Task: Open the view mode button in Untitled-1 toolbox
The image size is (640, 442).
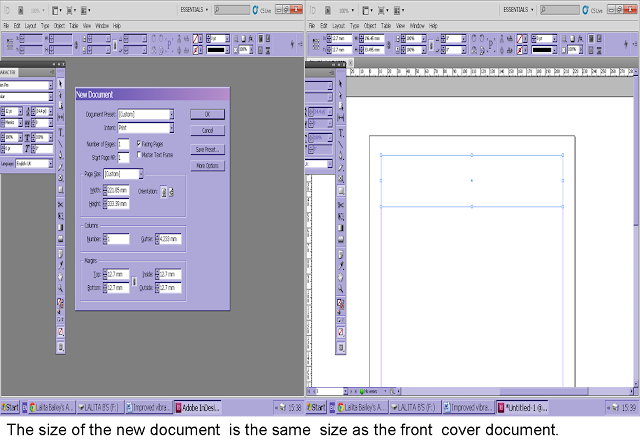Action: click(x=341, y=348)
